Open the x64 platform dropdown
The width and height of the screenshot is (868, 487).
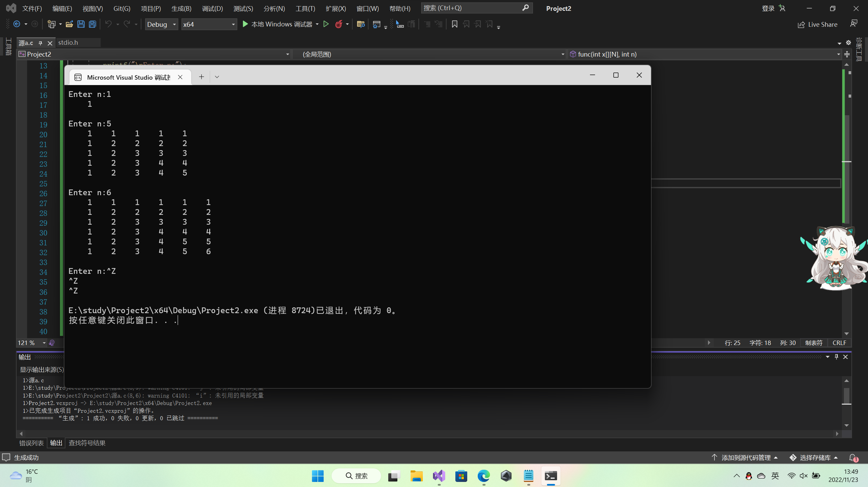[x=209, y=24]
